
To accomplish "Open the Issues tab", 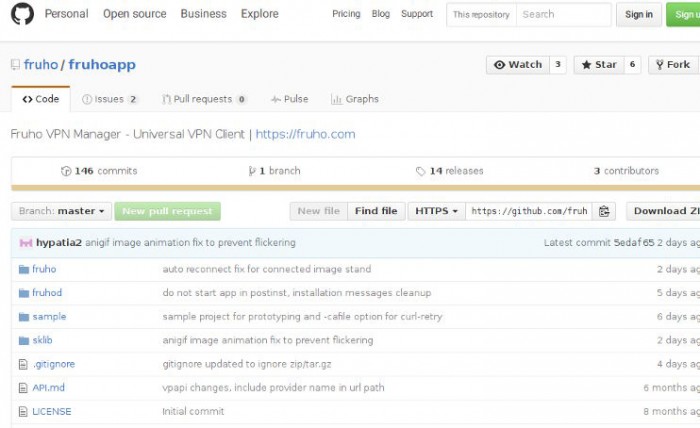I will [110, 99].
